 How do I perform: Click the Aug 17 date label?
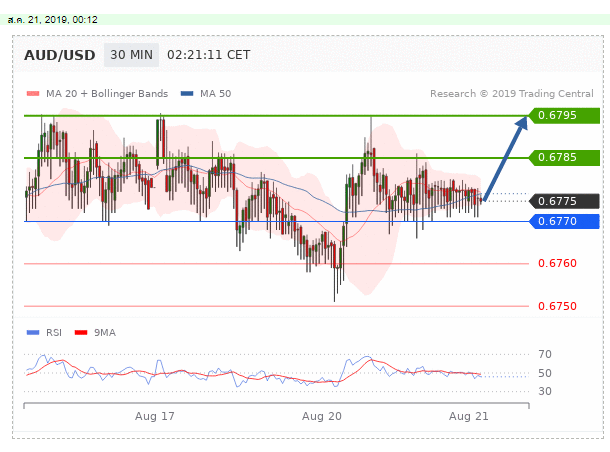coord(154,416)
